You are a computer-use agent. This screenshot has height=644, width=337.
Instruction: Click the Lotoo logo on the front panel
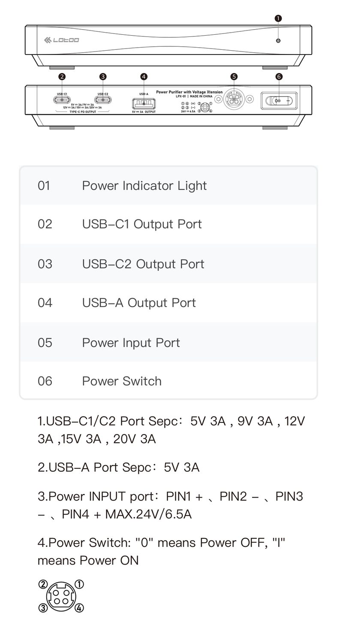tap(62, 40)
